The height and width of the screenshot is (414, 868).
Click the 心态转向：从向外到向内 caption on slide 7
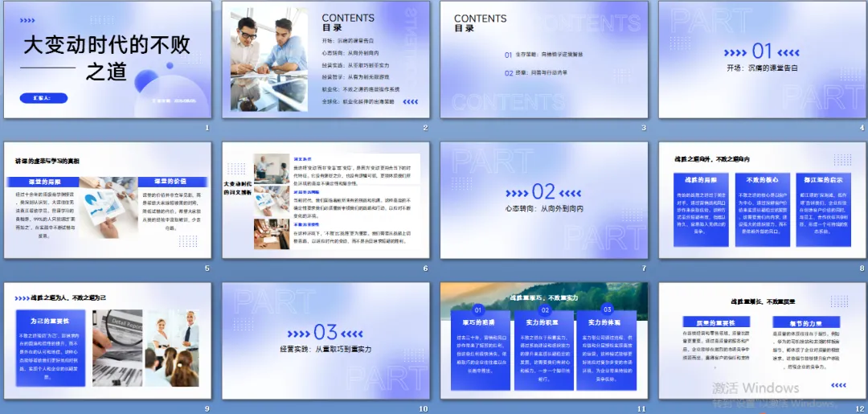544,209
